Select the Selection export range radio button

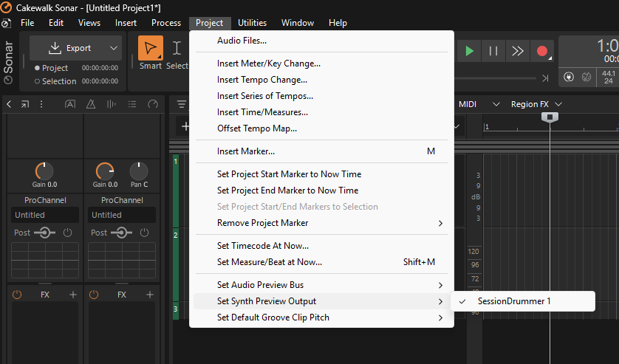[37, 81]
